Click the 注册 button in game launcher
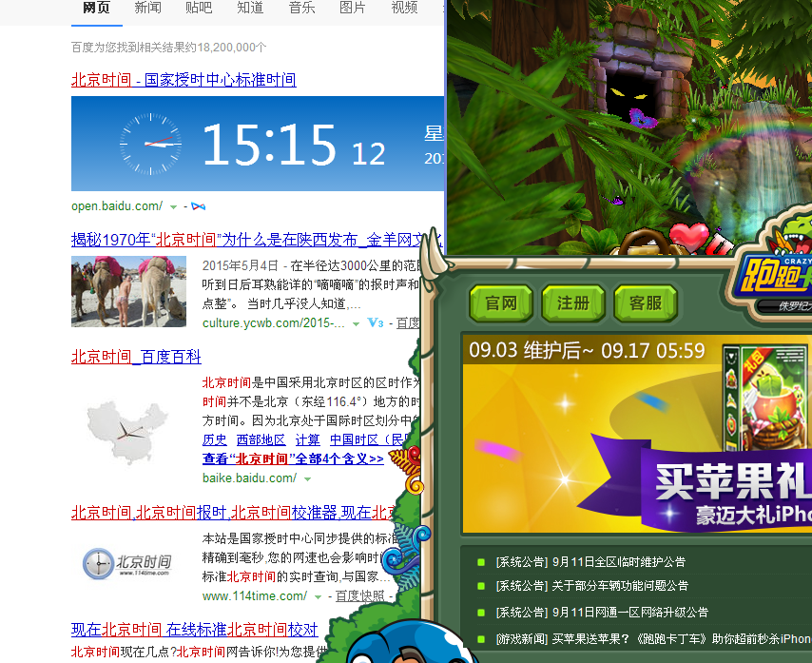The image size is (812, 663). (x=572, y=303)
